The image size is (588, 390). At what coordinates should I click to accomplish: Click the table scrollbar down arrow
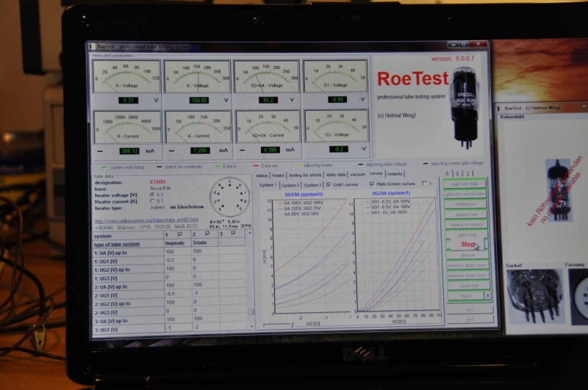[251, 326]
